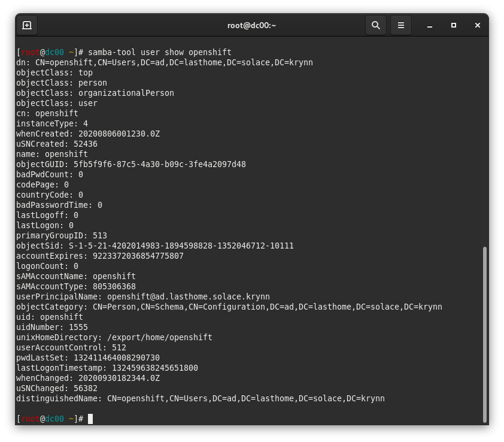Open the hamburger menu
Image resolution: width=504 pixels, height=442 pixels.
click(401, 25)
